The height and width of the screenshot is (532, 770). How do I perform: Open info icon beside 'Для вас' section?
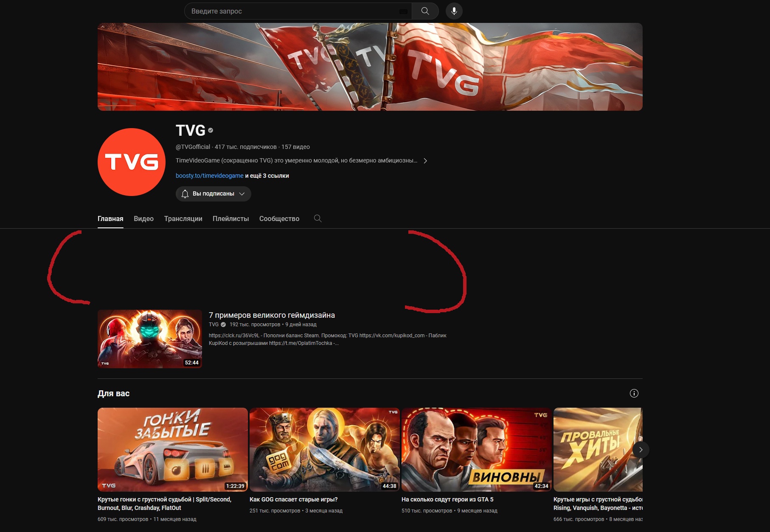coord(634,393)
